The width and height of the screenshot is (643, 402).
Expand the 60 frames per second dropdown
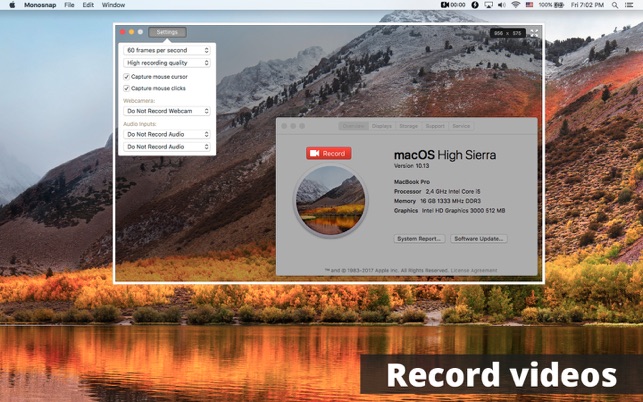pyautogui.click(x=167, y=50)
